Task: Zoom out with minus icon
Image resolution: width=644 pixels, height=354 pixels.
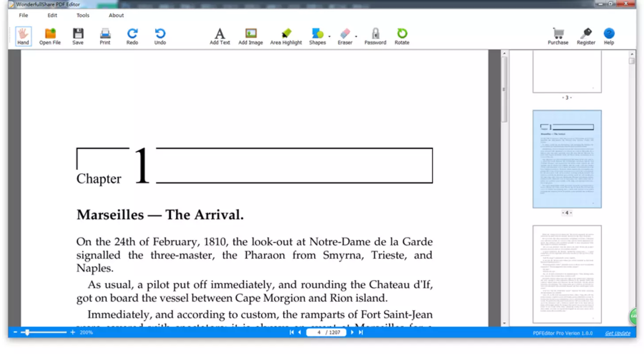Action: pyautogui.click(x=15, y=332)
